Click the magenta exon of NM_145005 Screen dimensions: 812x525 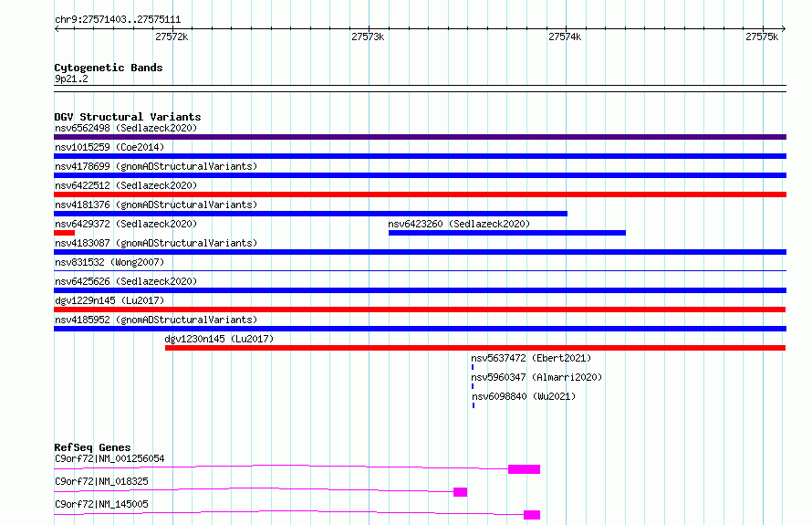[x=532, y=515]
